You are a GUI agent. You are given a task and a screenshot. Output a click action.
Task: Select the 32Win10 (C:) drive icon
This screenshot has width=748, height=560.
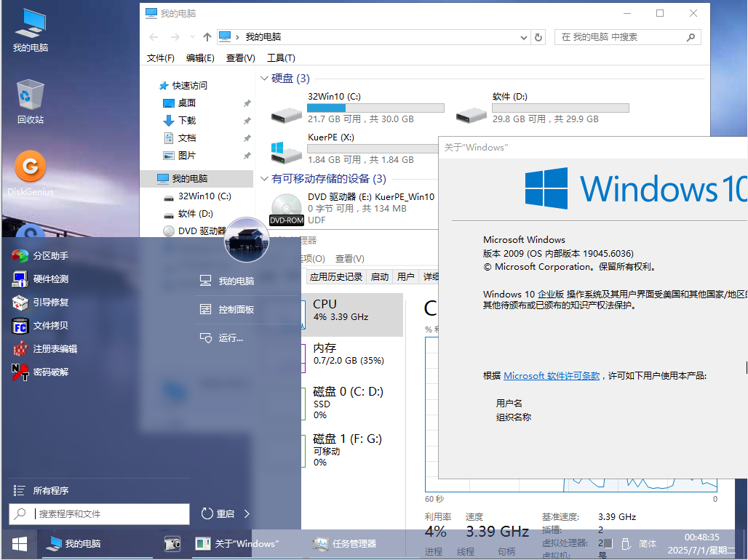coord(286,114)
